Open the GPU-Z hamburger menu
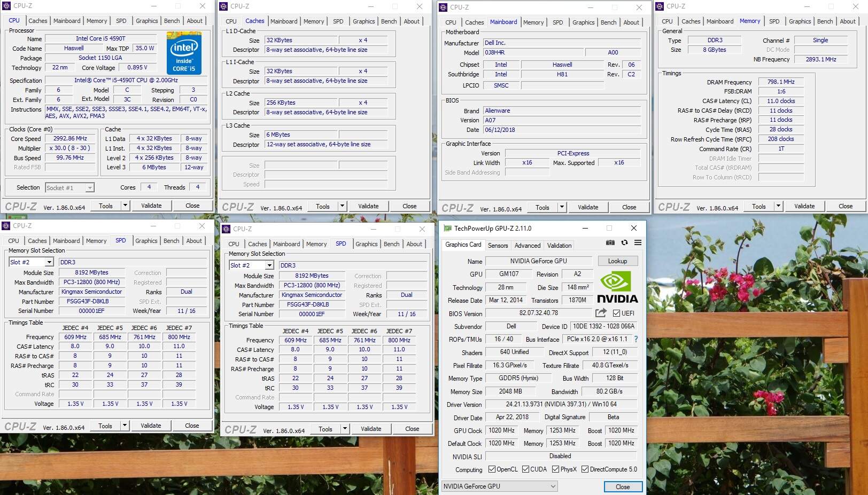The image size is (868, 495). 638,242
